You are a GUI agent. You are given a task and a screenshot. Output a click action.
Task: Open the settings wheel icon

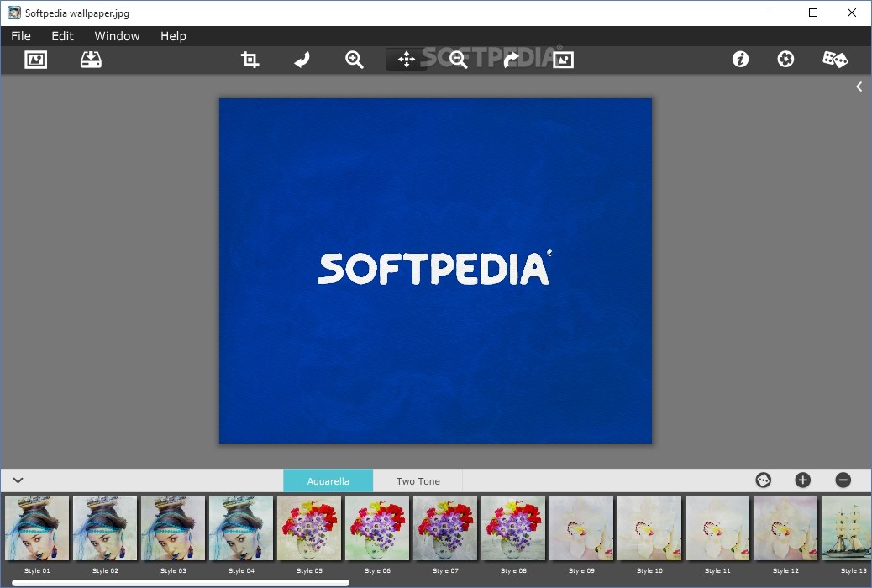tap(785, 59)
